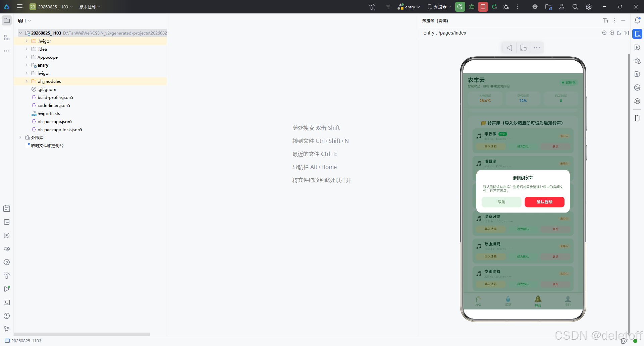644x346 pixels.
Task: Select the oh-package.json5 file
Action: coord(55,121)
